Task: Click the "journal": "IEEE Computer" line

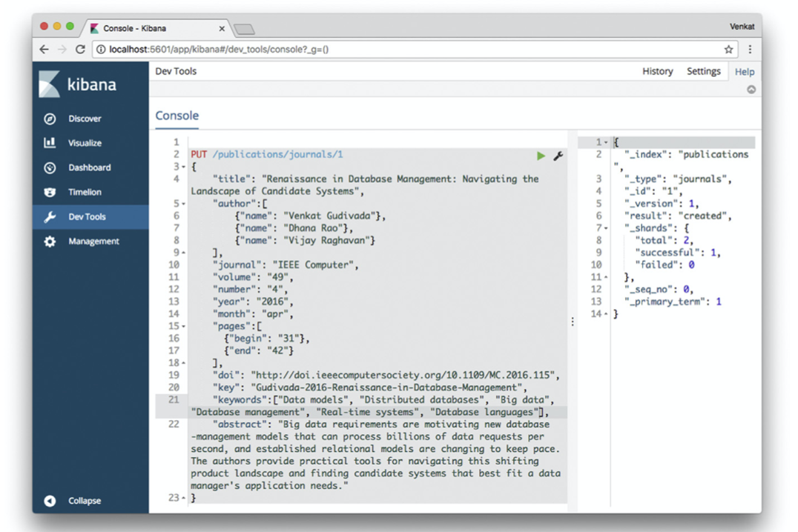Action: (x=286, y=265)
